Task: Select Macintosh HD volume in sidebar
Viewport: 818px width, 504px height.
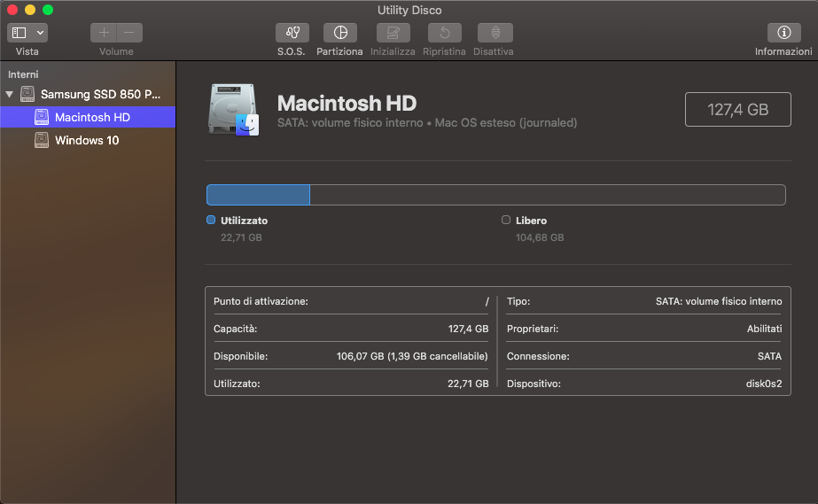Action: (88, 117)
